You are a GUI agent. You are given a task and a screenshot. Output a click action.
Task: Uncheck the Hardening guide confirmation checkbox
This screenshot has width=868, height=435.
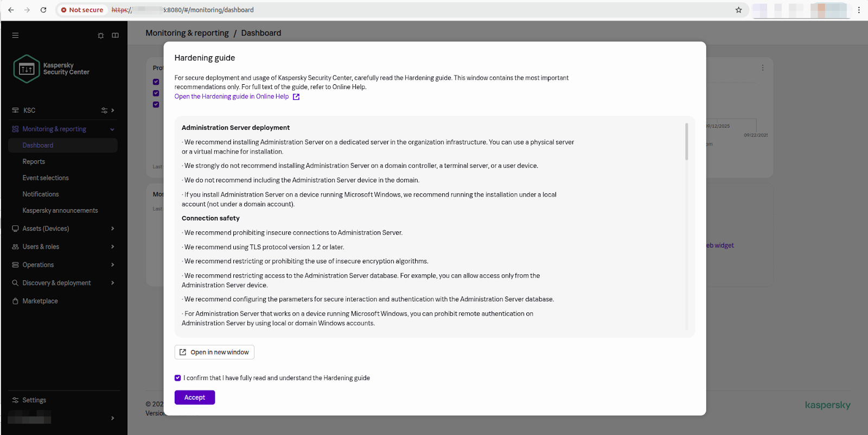tap(178, 378)
